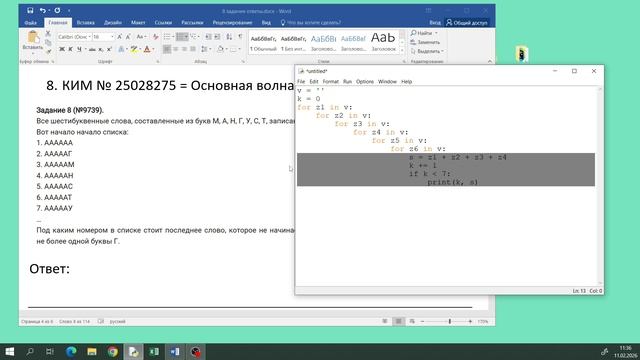640x360 pixels.
Task: Open the Format menu in IDLE
Action: click(x=331, y=82)
